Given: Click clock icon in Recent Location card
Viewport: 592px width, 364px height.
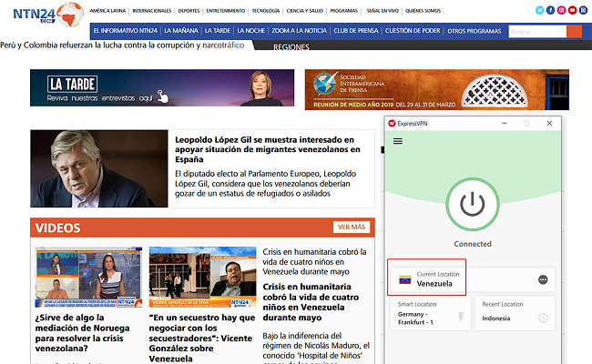Looking at the screenshot, I should pyautogui.click(x=543, y=318).
